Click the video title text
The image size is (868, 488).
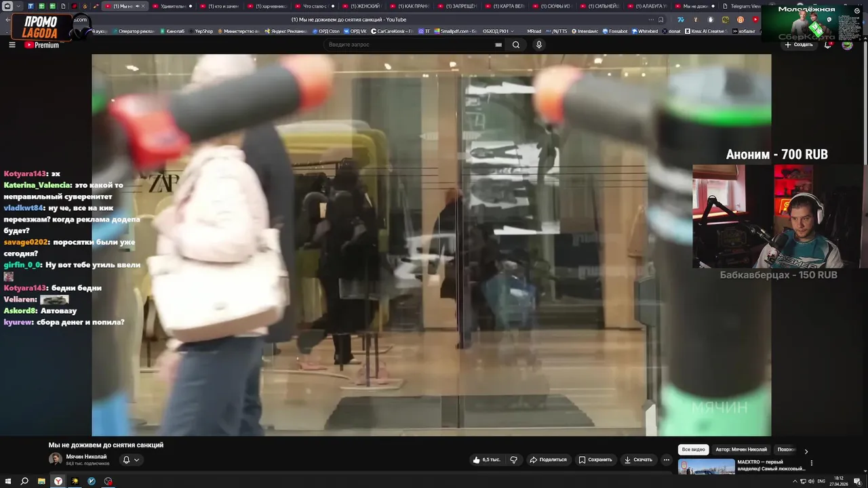[x=106, y=445]
